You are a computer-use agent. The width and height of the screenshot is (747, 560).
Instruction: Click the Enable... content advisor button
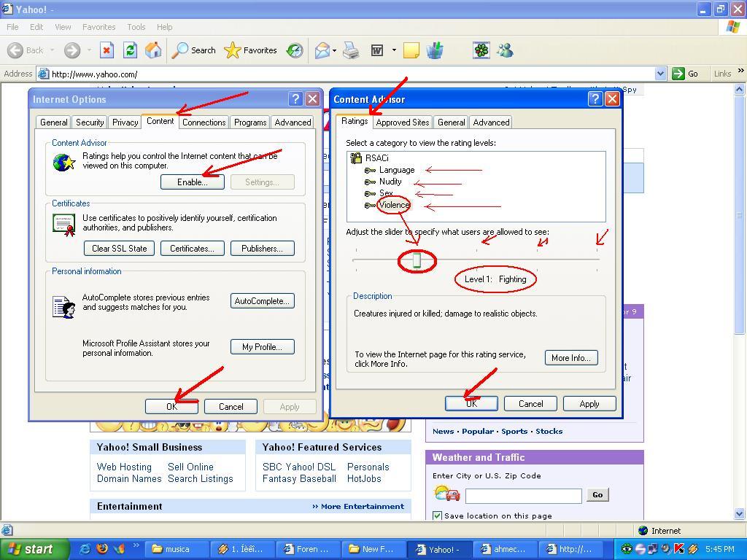coord(193,182)
